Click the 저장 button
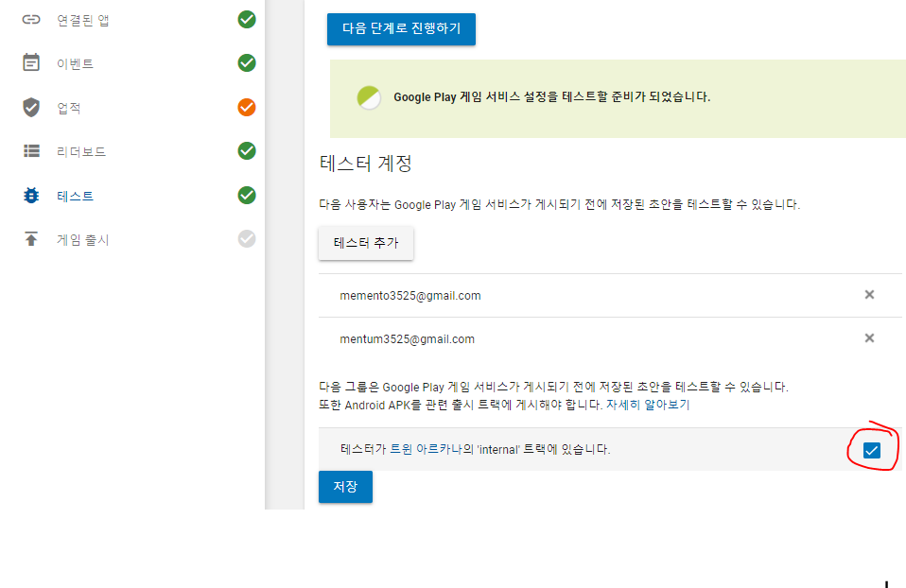This screenshot has height=588, width=906. point(345,487)
